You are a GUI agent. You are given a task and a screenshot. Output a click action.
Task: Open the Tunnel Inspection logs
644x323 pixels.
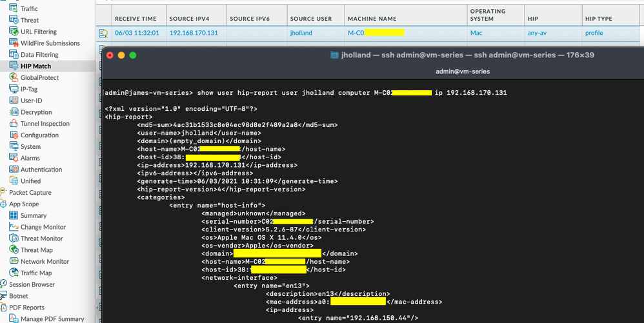(45, 124)
